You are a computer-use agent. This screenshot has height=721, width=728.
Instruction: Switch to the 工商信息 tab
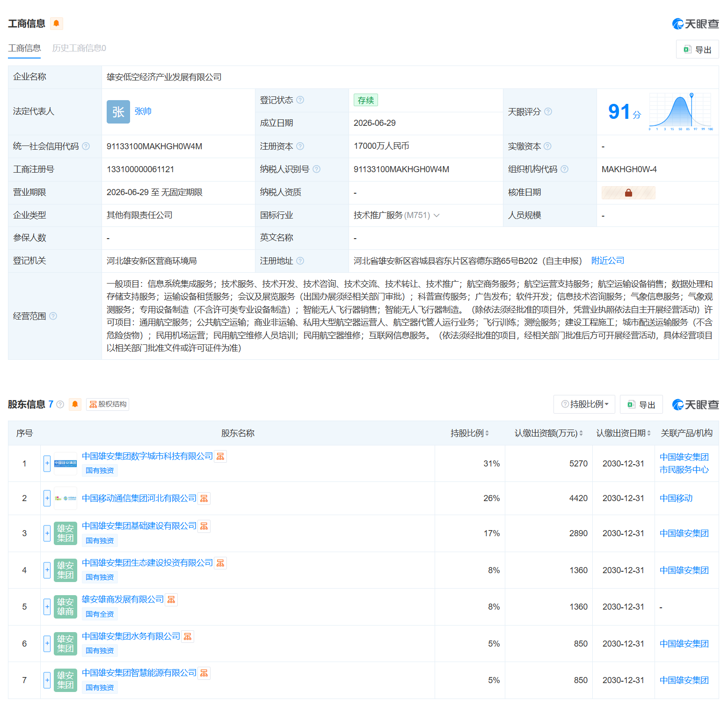tap(24, 48)
